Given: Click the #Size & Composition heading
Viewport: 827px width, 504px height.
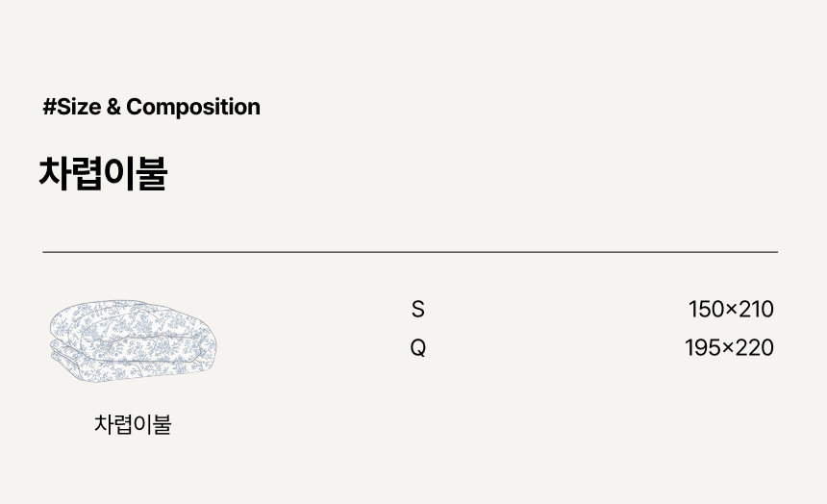Looking at the screenshot, I should 151,107.
